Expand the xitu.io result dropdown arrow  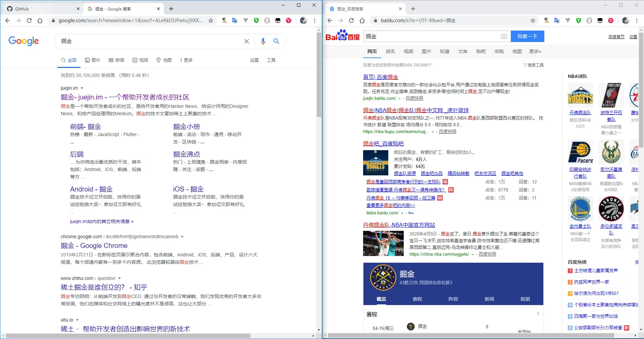(77, 320)
